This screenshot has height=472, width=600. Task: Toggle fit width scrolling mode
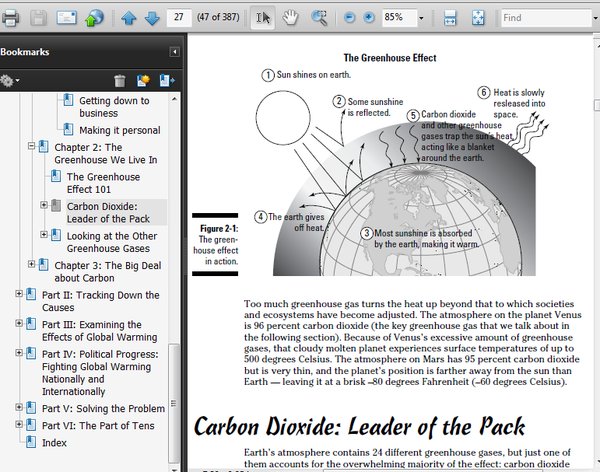(450, 18)
